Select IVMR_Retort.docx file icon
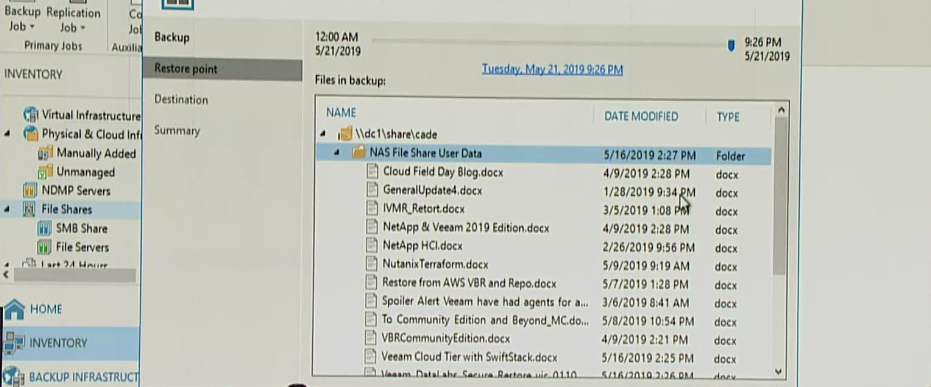 coord(372,208)
